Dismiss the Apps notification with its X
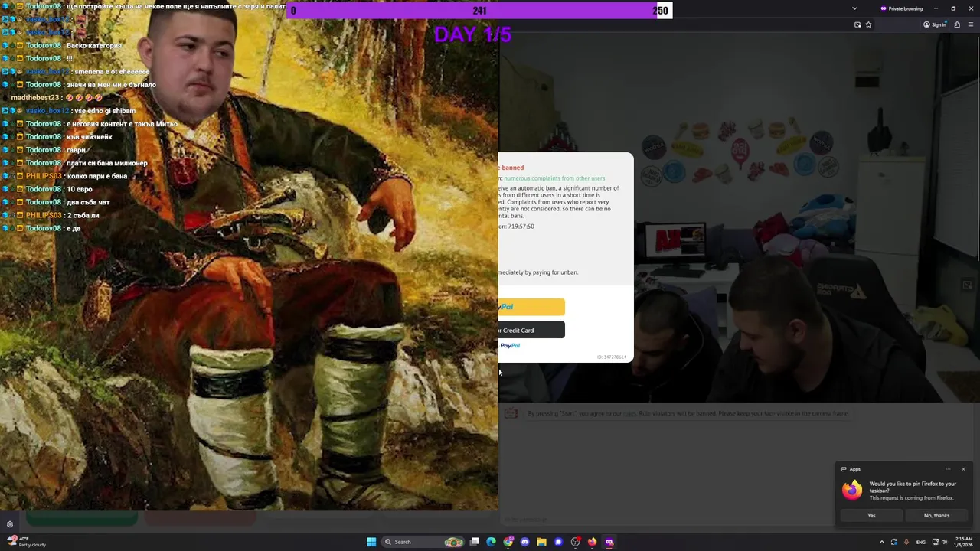 click(x=963, y=469)
